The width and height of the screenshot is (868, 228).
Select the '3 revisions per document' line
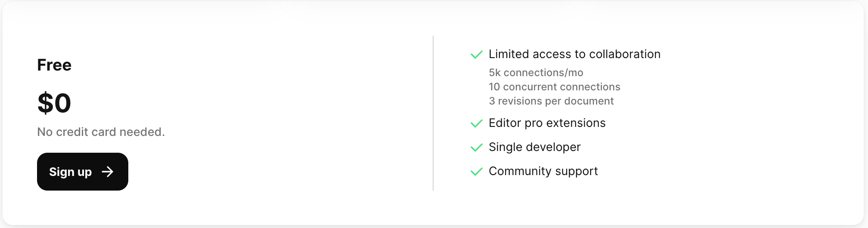coord(551,101)
